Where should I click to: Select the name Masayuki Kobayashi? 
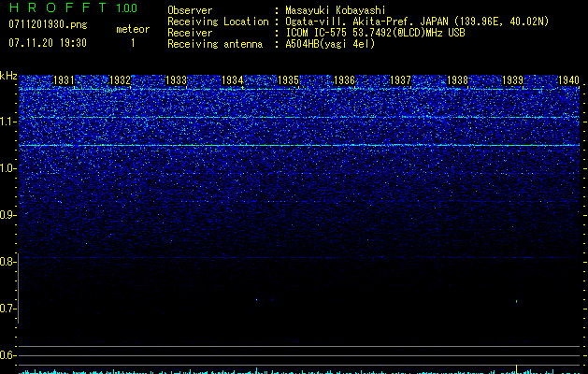(336, 11)
